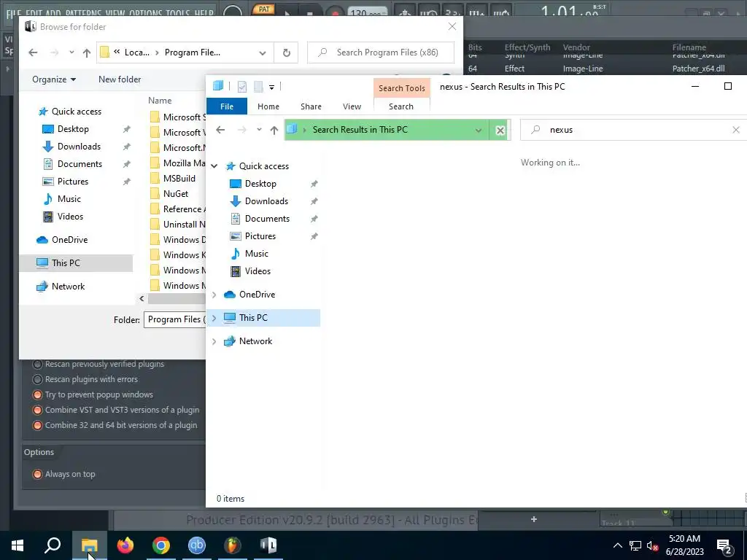This screenshot has width=747, height=560.
Task: Click New folder button
Action: coord(120,79)
